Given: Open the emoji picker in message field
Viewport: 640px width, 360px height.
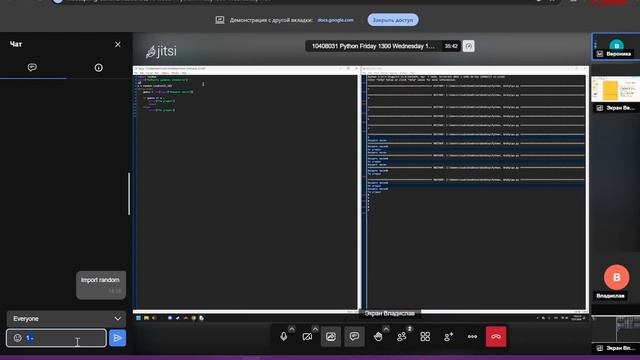Looking at the screenshot, I should 17,338.
